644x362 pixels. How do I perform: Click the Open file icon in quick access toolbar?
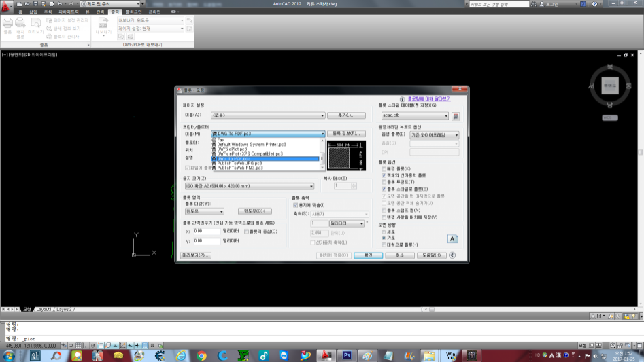[27, 3]
